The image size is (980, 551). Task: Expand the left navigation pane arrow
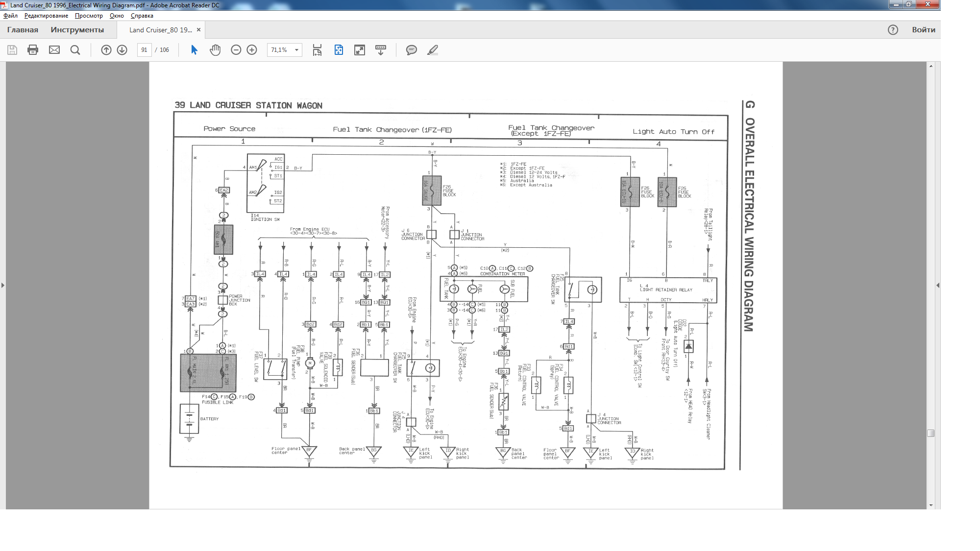tap(3, 285)
